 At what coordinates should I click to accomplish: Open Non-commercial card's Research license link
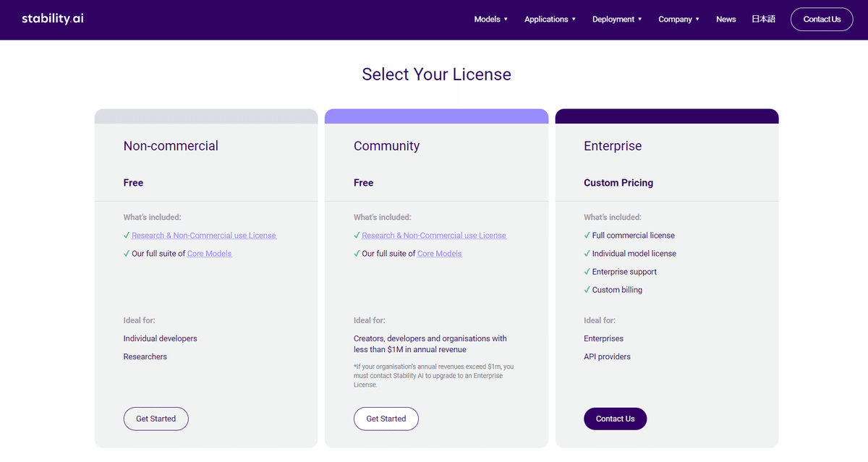(x=204, y=236)
